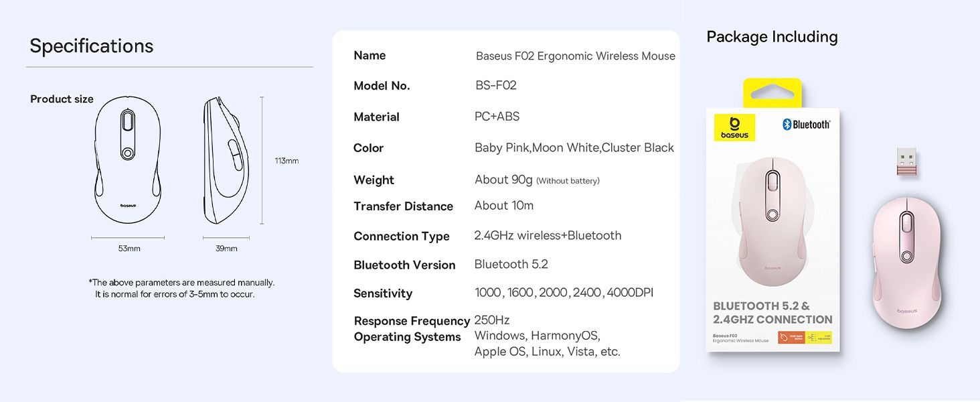Click the pink mouse beside the box
980x402 pixels.
pos(906,263)
